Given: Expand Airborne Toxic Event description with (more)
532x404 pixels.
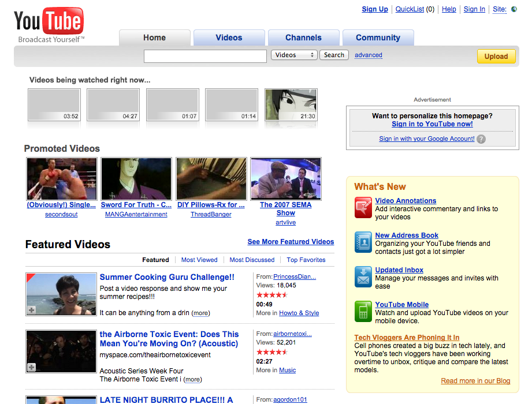Looking at the screenshot, I should coord(193,379).
